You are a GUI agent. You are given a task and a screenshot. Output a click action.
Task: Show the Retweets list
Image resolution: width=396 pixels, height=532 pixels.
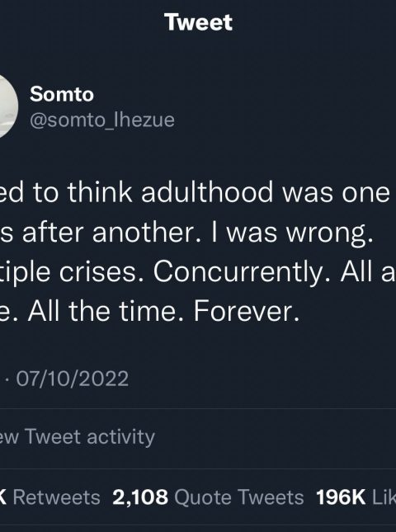point(56,497)
